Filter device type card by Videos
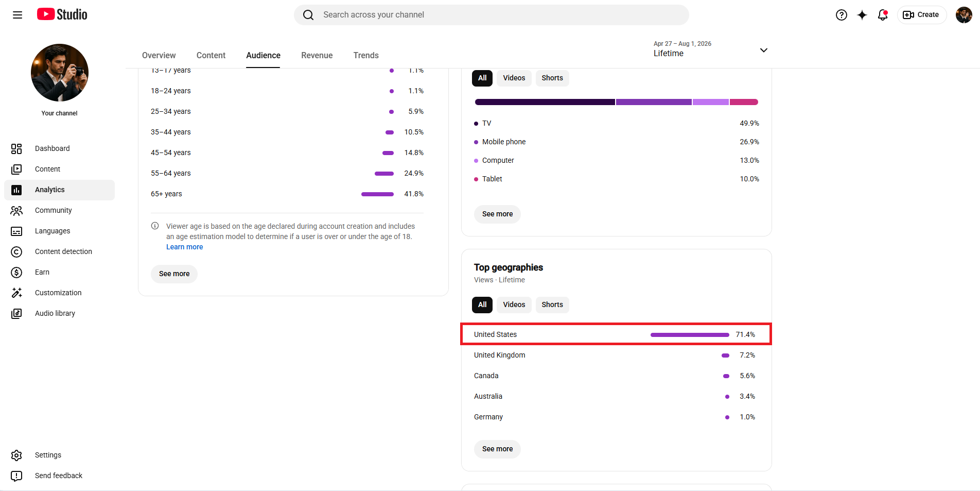 click(x=514, y=78)
